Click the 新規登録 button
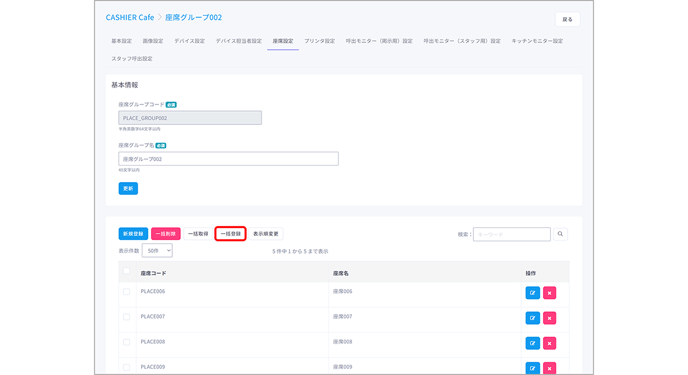688x375 pixels. point(133,234)
